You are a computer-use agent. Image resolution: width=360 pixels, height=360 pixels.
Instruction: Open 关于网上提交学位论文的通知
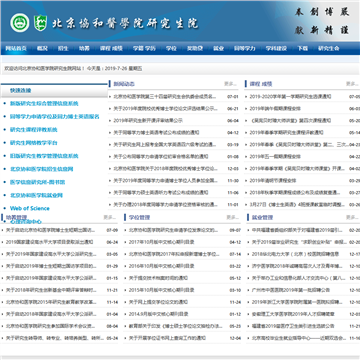coord(158,302)
